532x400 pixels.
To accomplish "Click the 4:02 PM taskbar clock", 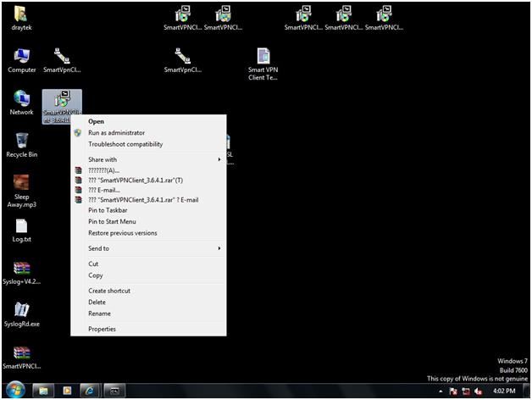I will pyautogui.click(x=504, y=392).
